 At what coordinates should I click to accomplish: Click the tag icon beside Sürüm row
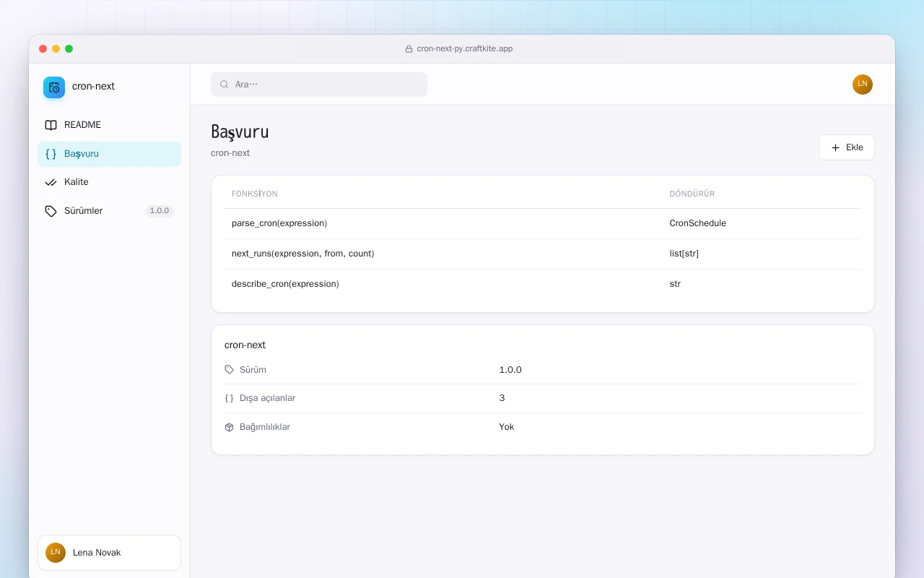[x=230, y=370]
